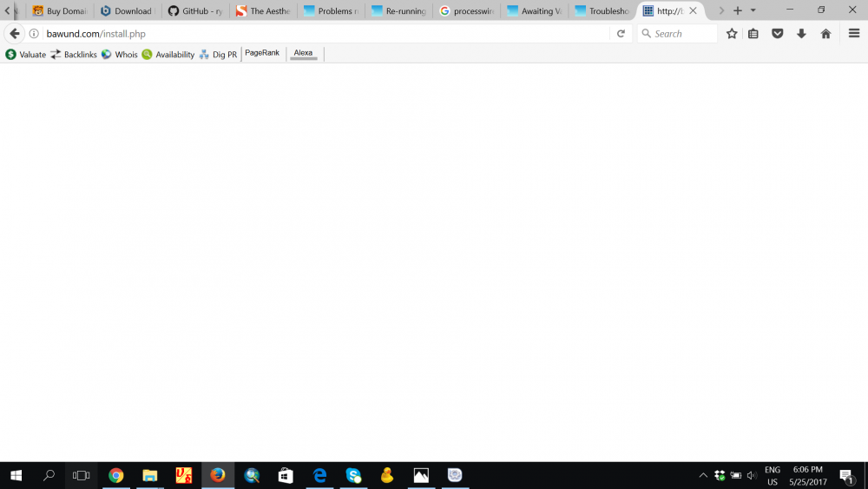Open the Pocket save icon
The width and height of the screenshot is (868, 489).
point(778,34)
